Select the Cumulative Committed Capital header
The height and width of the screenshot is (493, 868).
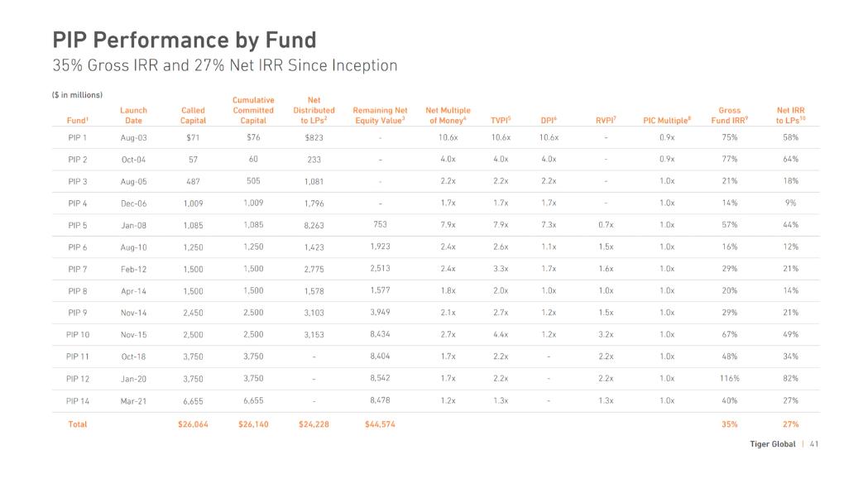coord(253,110)
